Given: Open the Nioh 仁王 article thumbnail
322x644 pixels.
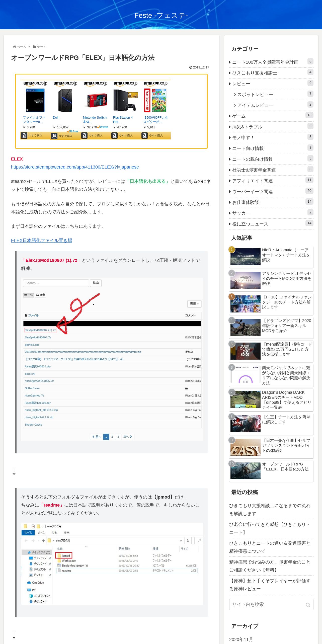Looking at the screenshot, I should coord(246,424).
